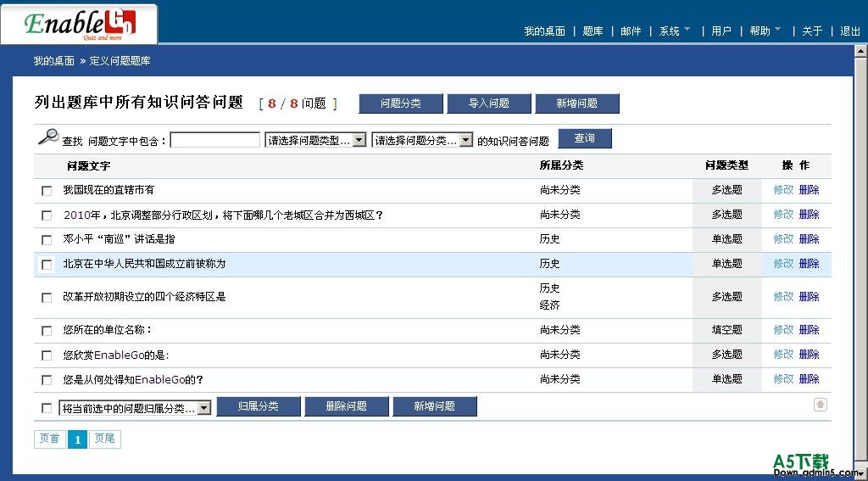
Task: Click the scroll-to-top arrow icon
Action: click(820, 405)
